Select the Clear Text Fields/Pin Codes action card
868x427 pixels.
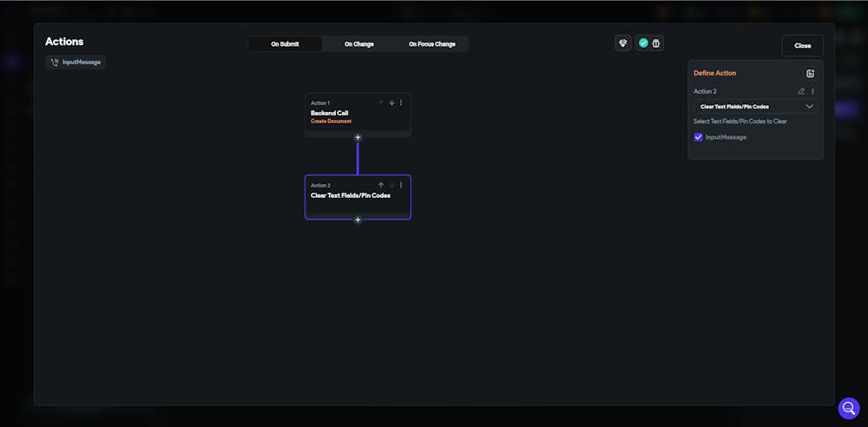point(358,197)
